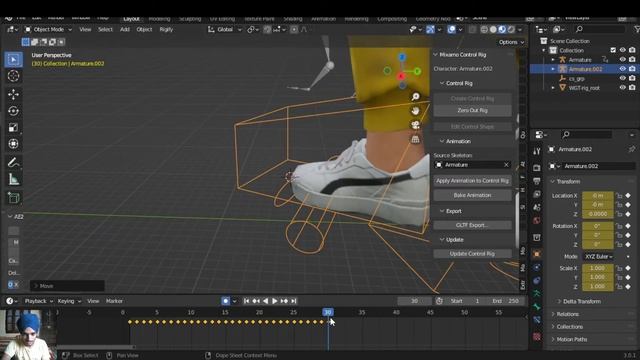
Task: Open viewport View menu
Action: tap(85, 29)
